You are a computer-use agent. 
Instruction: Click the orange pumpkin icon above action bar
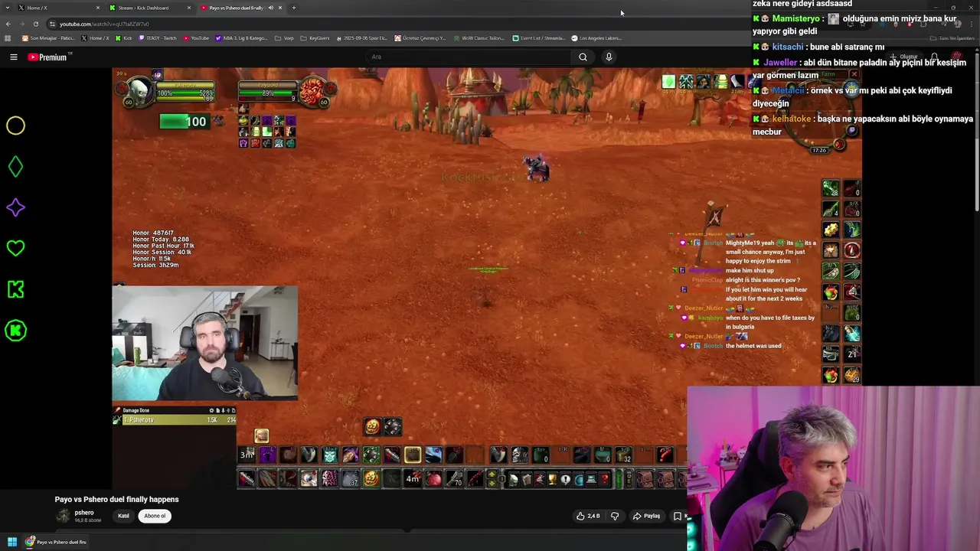pyautogui.click(x=372, y=426)
